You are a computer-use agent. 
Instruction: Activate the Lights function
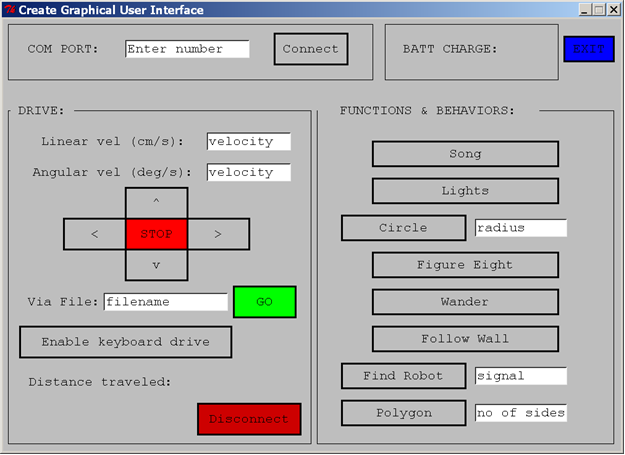(x=465, y=191)
